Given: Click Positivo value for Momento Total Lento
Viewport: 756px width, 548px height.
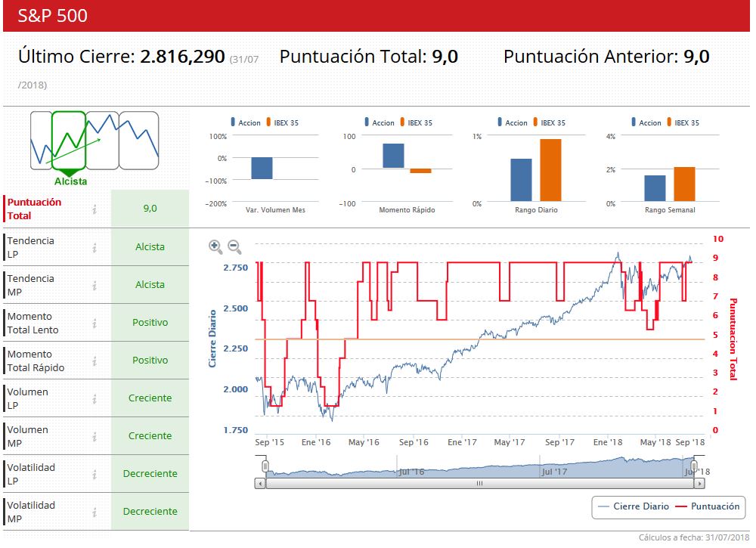Looking at the screenshot, I should click(150, 323).
